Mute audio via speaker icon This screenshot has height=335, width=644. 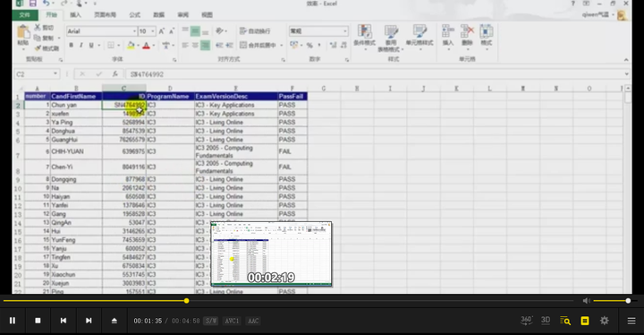coord(586,301)
